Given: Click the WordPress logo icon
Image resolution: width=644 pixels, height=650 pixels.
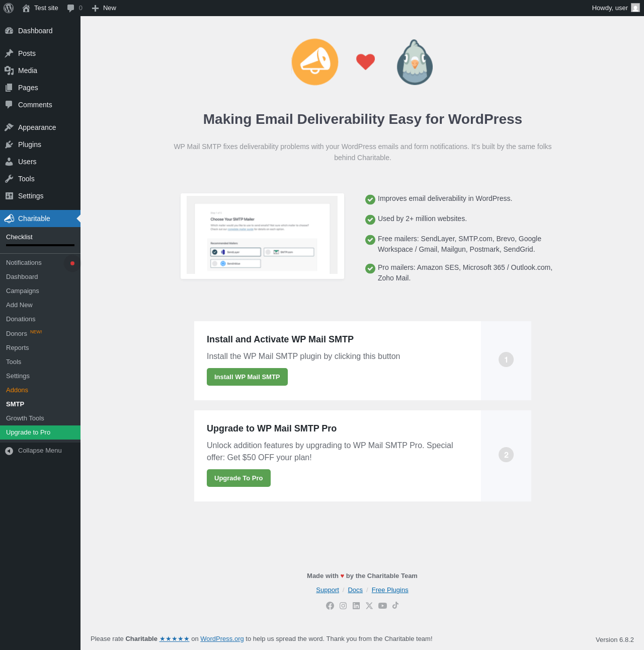Looking at the screenshot, I should [9, 8].
